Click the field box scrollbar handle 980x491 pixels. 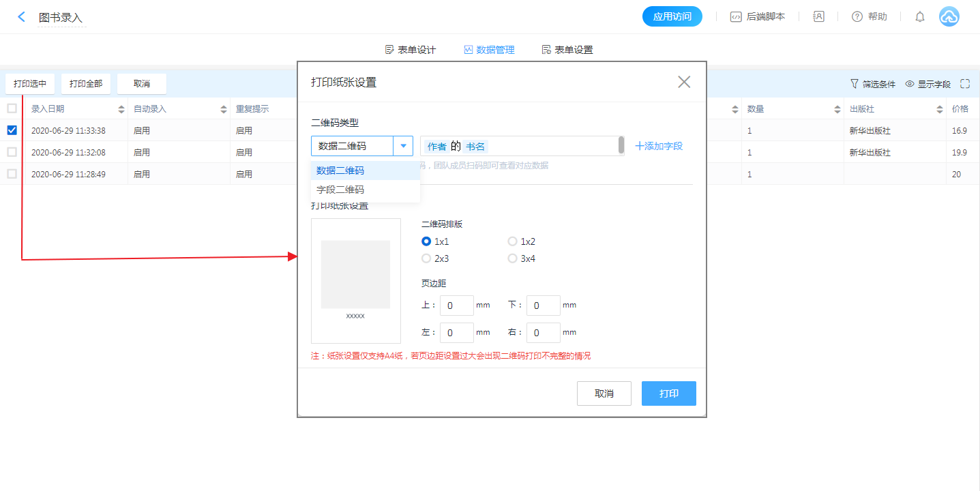(x=621, y=145)
